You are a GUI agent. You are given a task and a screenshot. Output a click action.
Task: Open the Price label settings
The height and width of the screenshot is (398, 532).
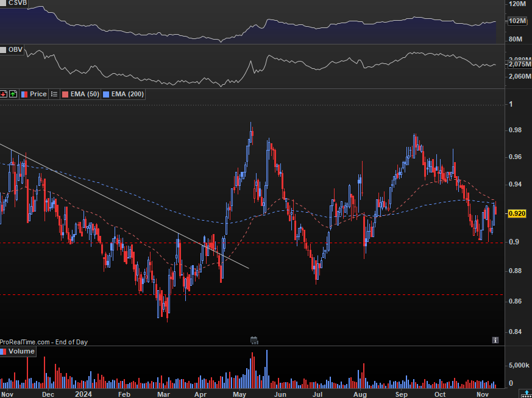pos(38,94)
